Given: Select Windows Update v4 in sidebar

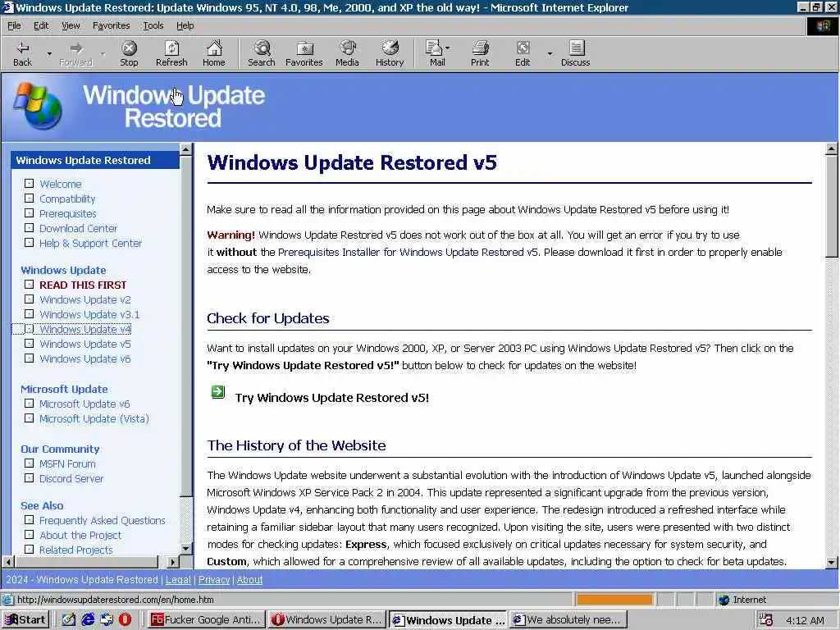Looking at the screenshot, I should (85, 329).
